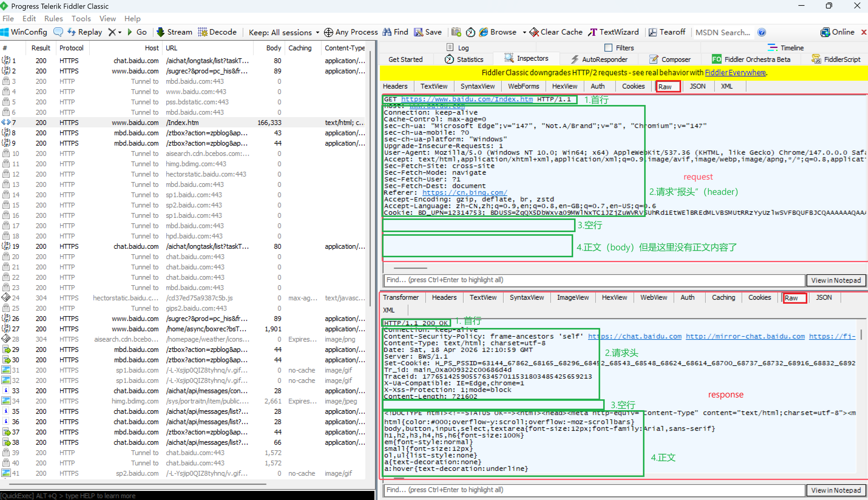Tick the Filters tab checkbox
This screenshot has width=868, height=500.
point(608,47)
